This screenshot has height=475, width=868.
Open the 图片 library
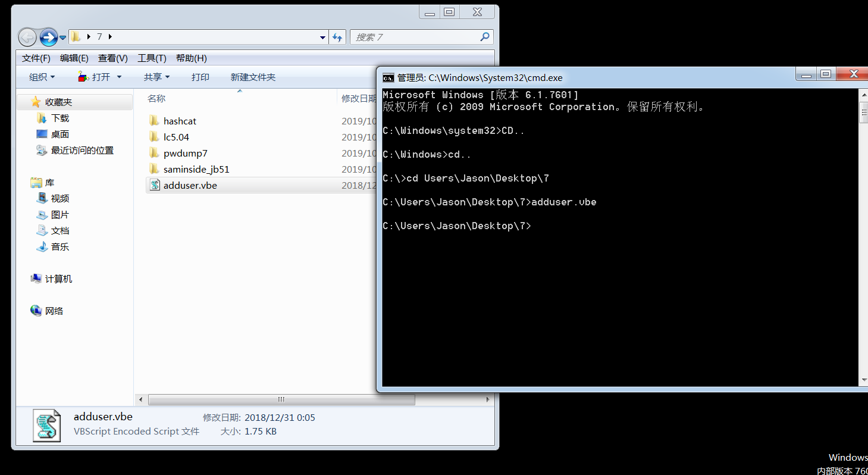pos(60,214)
